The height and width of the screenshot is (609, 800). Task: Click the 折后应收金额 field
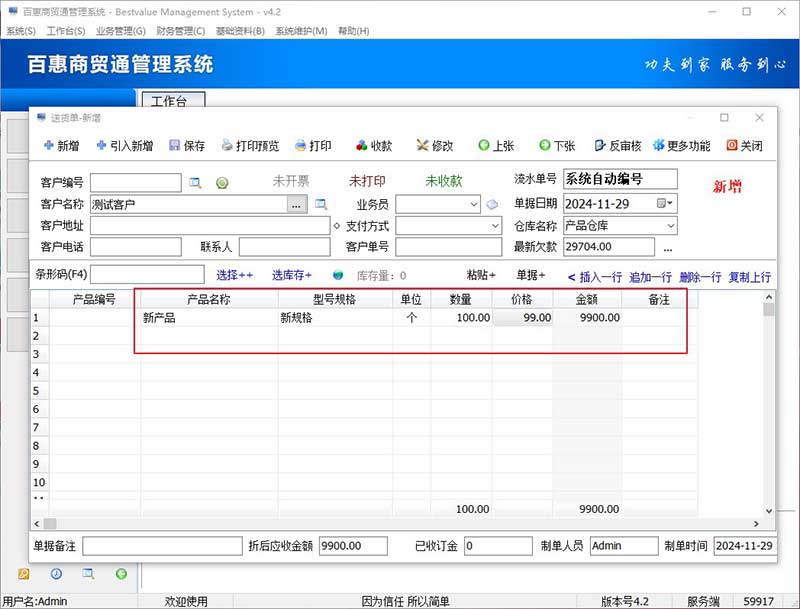353,546
